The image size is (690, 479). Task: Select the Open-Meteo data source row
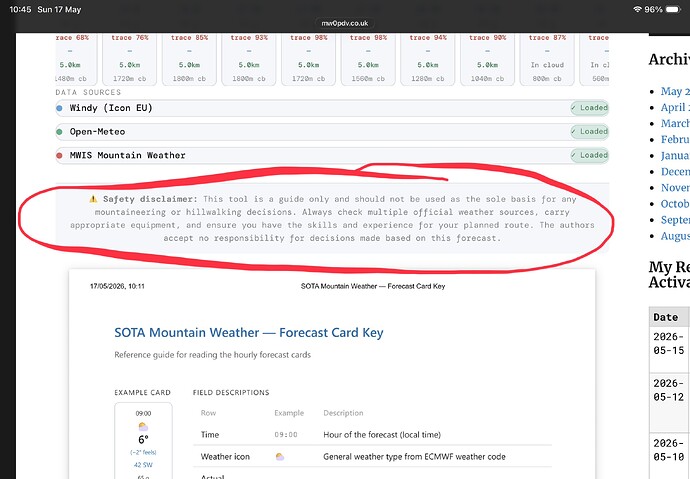(332, 132)
